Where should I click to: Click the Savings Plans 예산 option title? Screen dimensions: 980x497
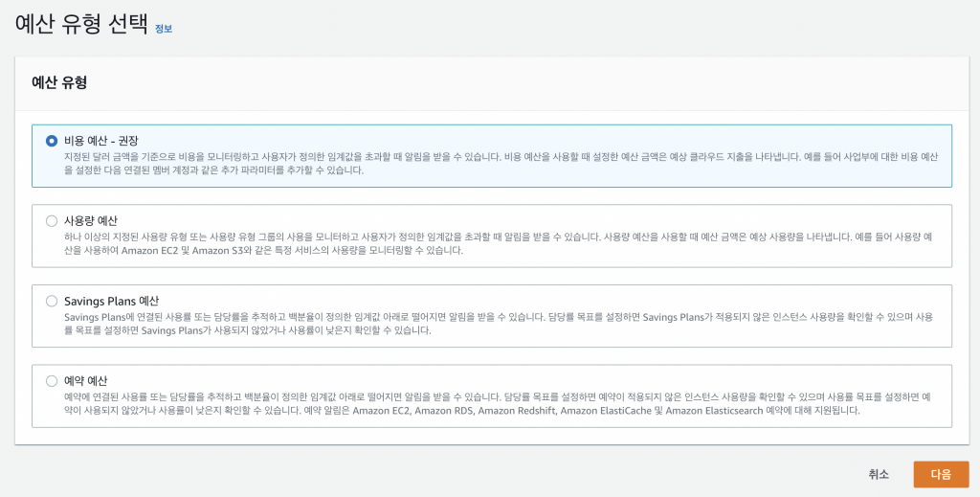coord(111,301)
